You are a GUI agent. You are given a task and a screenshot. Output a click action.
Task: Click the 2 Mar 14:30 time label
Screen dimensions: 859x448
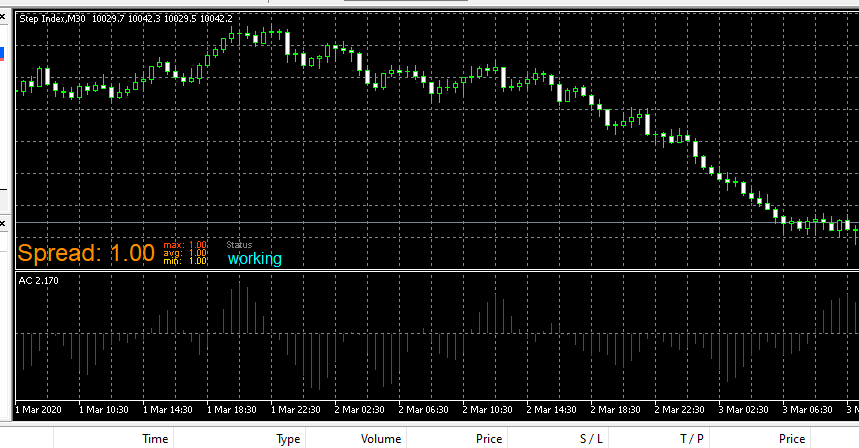(x=552, y=410)
